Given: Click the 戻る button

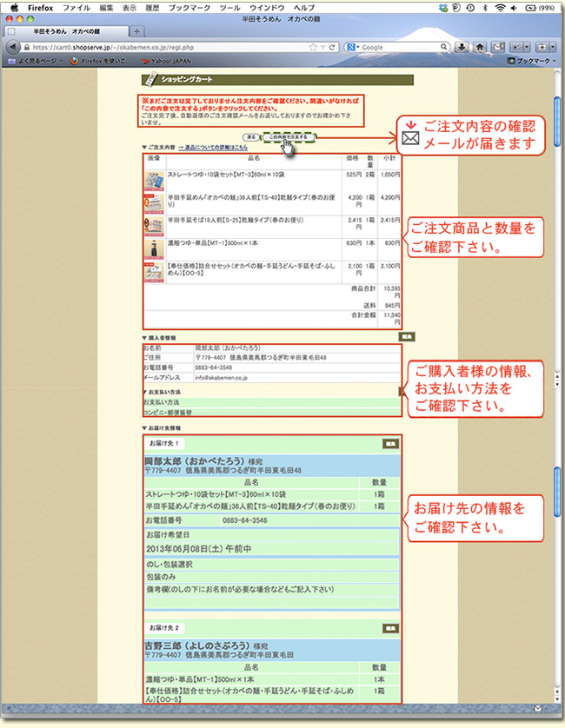Looking at the screenshot, I should 250,137.
